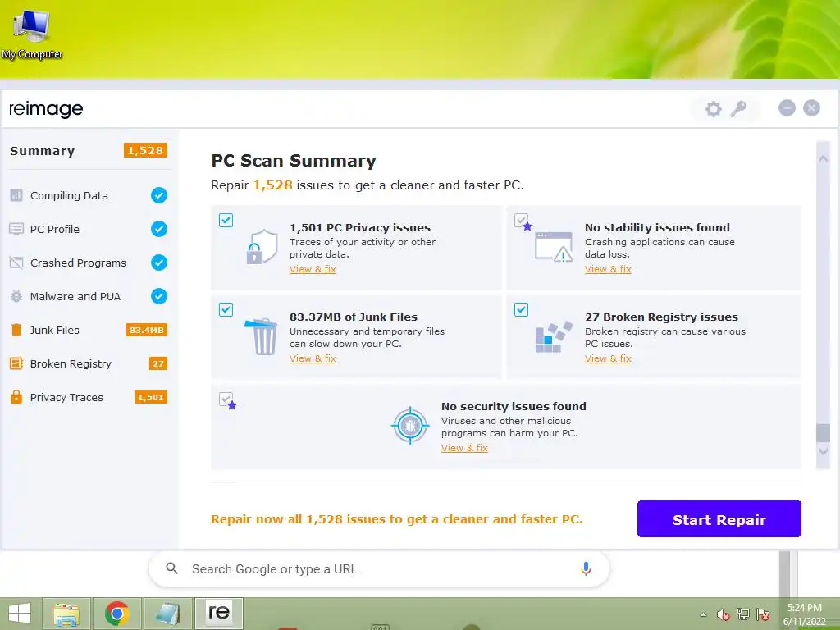Open Reimage settings gear icon
Screen dimensions: 840x630
tap(713, 109)
